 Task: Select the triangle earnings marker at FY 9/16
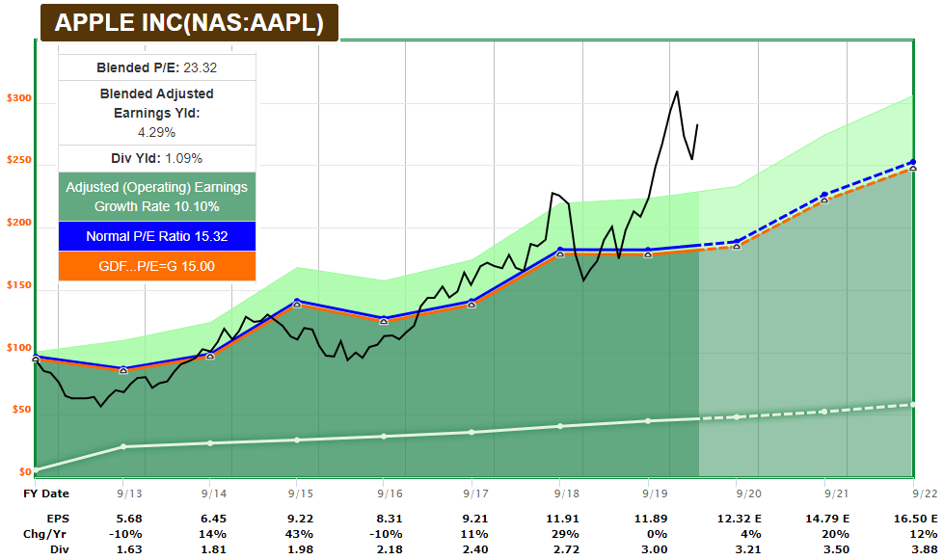pos(384,320)
